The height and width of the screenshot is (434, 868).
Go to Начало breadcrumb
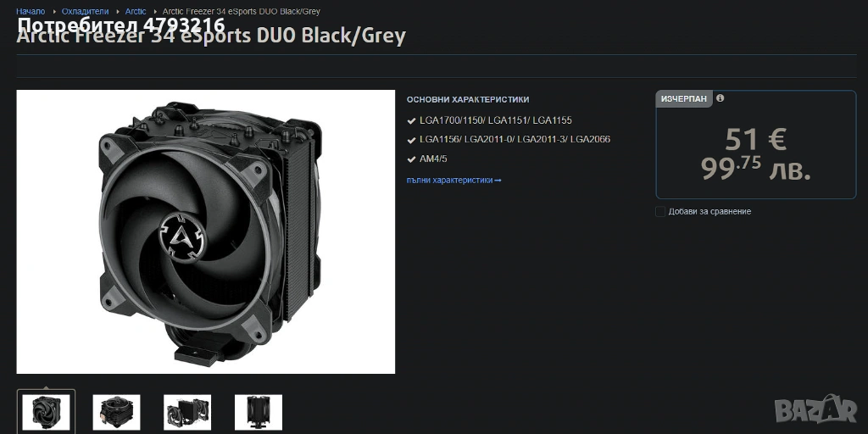point(31,11)
